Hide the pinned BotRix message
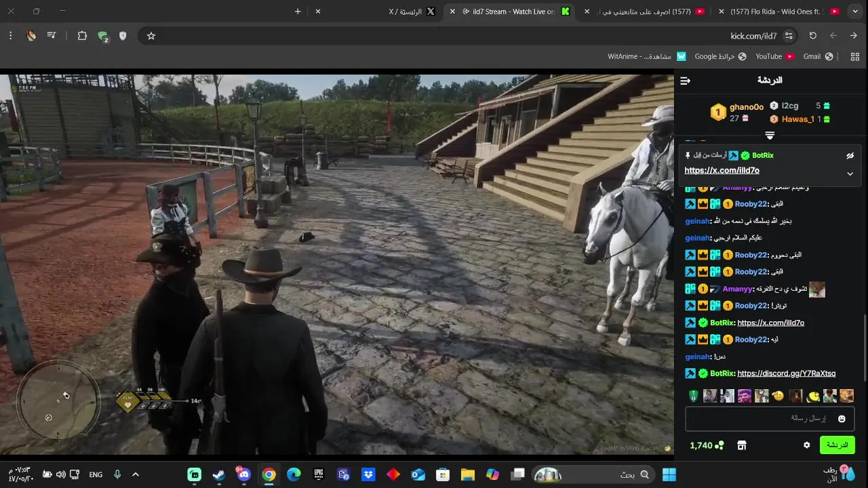 coord(850,155)
